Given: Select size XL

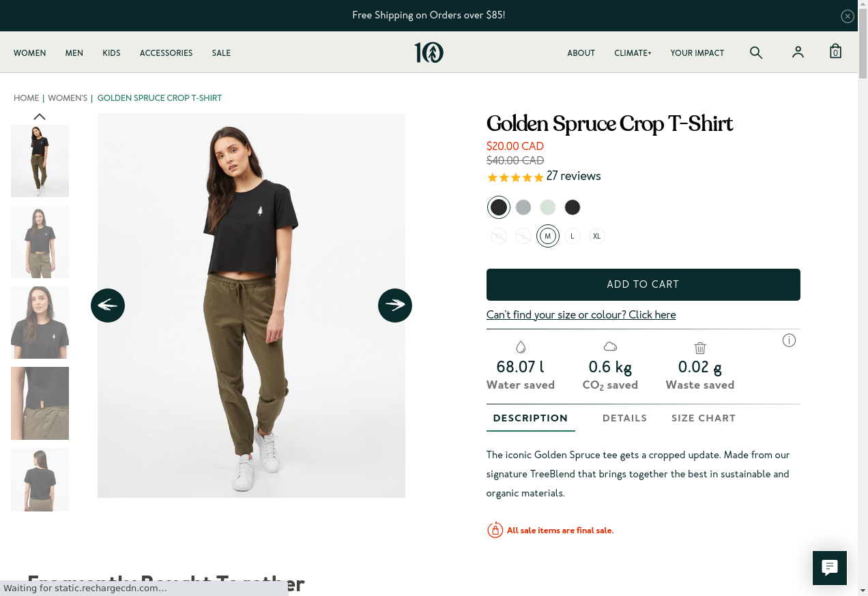Looking at the screenshot, I should tap(596, 236).
